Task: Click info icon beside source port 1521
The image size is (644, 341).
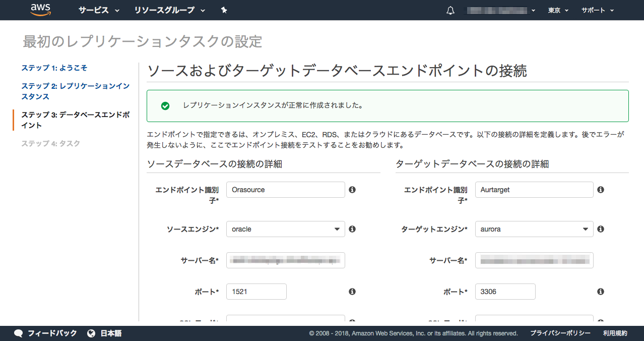Action: click(x=352, y=292)
